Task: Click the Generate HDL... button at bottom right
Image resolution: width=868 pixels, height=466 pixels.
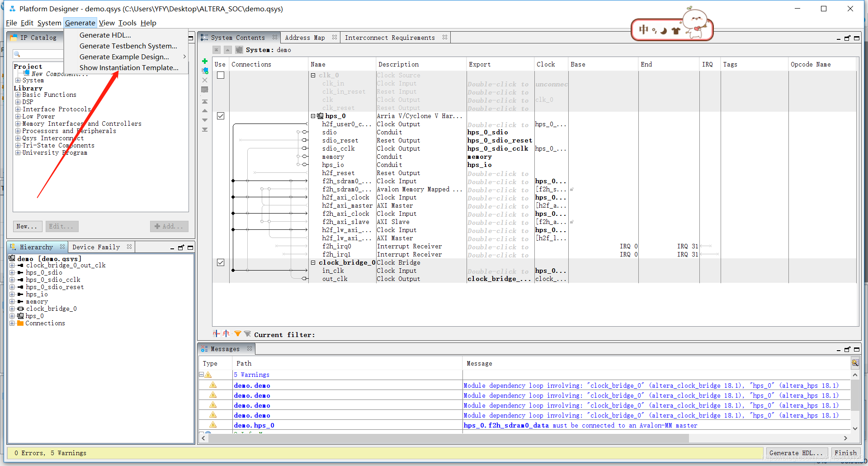Action: pos(797,453)
